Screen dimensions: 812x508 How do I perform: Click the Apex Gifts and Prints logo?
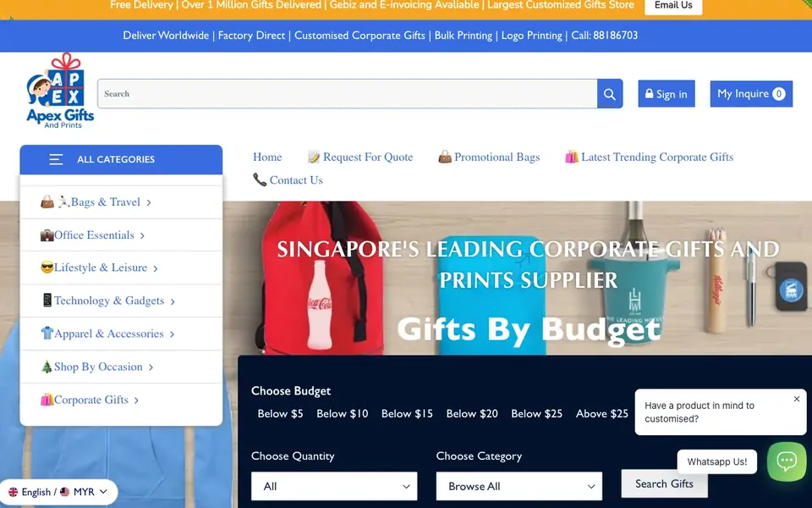coord(60,91)
